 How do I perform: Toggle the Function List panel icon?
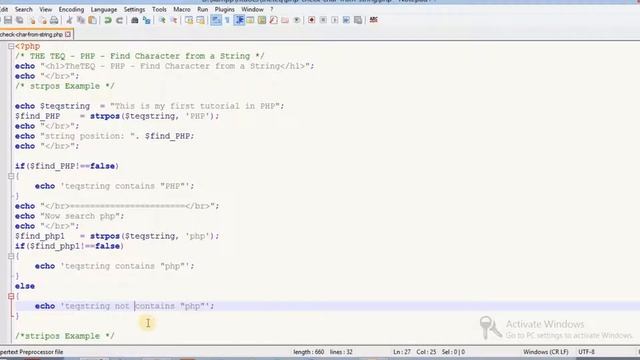coord(273,20)
